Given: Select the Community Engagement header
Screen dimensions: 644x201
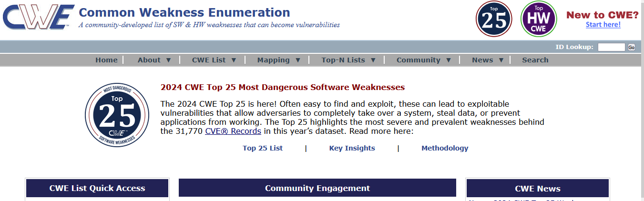Looking at the screenshot, I should [x=317, y=188].
